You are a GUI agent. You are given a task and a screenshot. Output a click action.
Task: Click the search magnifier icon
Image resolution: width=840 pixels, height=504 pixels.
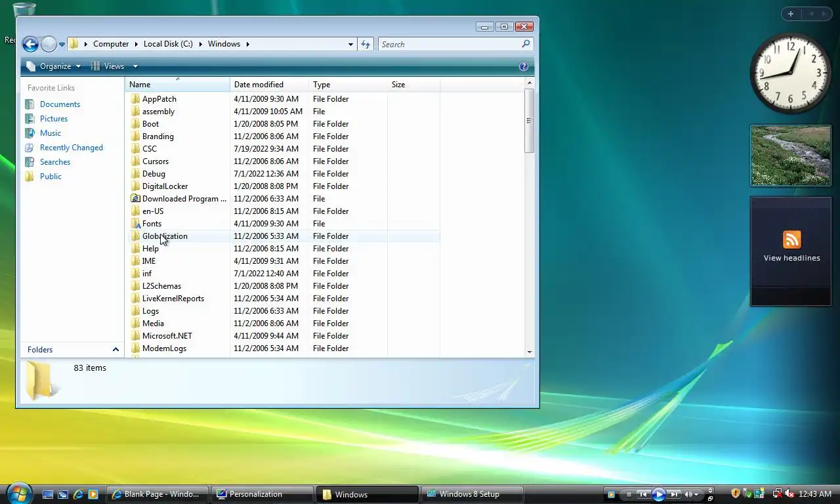pos(526,44)
